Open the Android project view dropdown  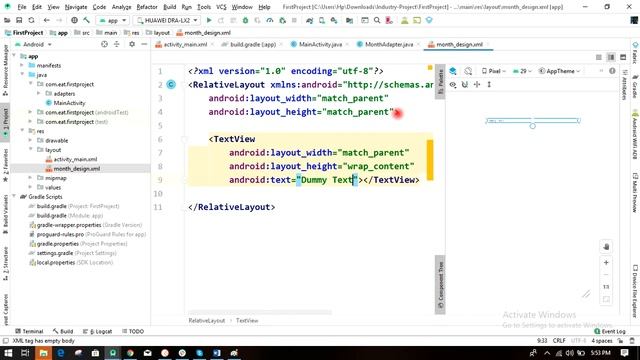(33, 44)
